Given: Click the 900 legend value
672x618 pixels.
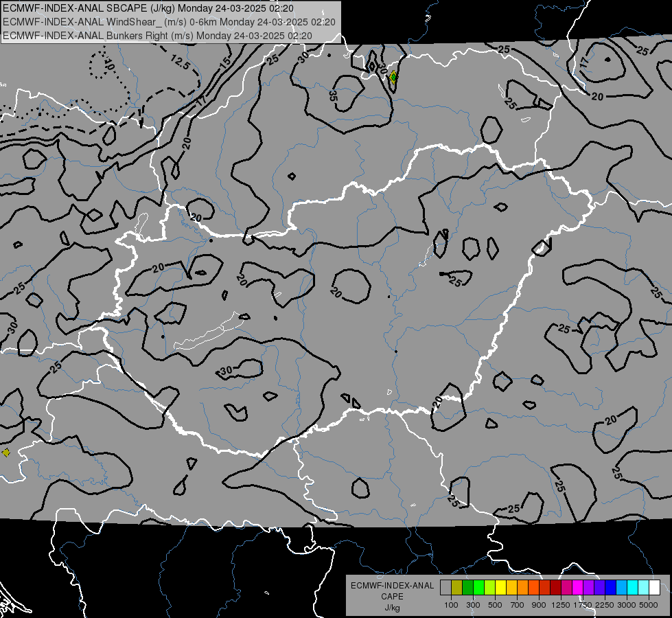Looking at the screenshot, I should click(539, 605).
